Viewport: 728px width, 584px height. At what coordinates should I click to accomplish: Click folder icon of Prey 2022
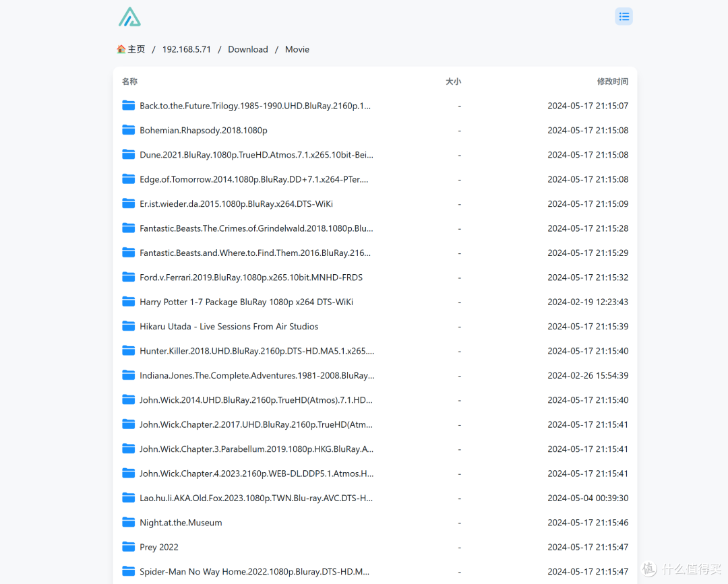pyautogui.click(x=128, y=547)
